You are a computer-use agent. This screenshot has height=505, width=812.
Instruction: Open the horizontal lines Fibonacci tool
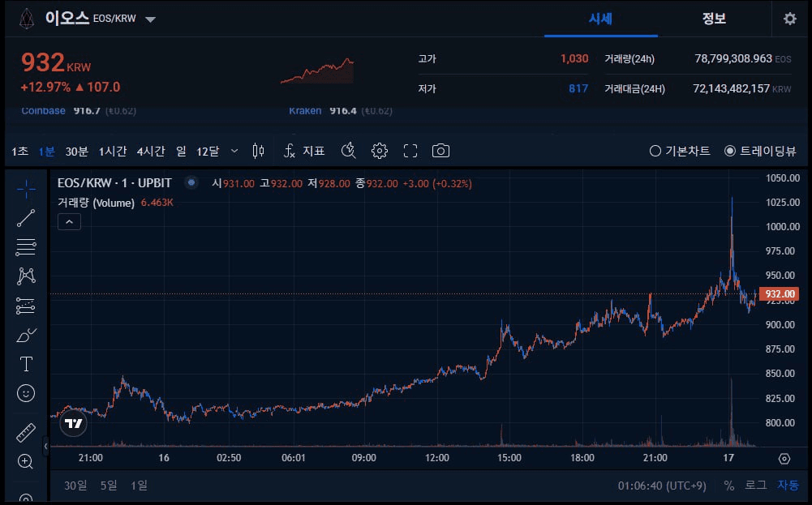click(x=26, y=247)
